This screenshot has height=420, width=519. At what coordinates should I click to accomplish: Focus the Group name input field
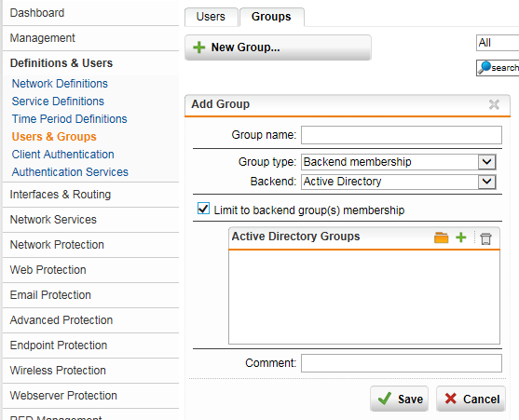pos(402,135)
